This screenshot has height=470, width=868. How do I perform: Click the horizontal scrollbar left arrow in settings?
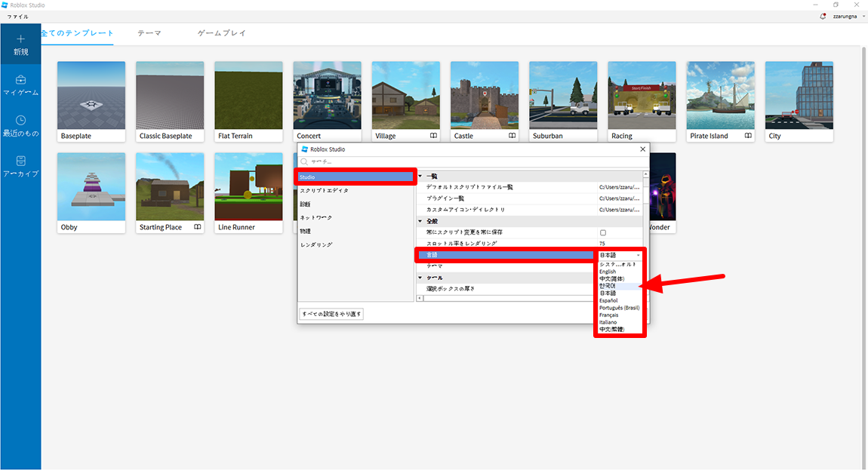(420, 299)
